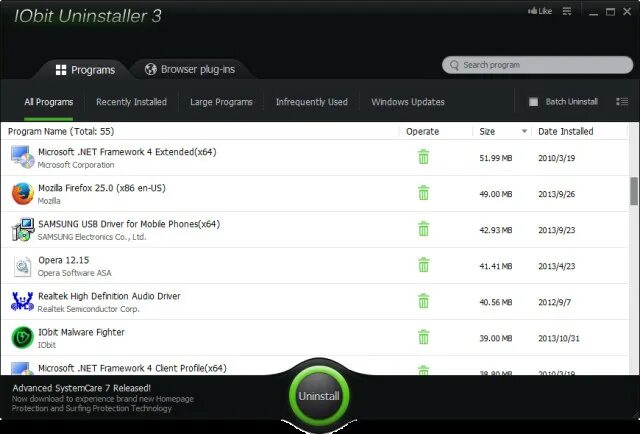Sort by Program Name column header
640x434 pixels.
61,131
